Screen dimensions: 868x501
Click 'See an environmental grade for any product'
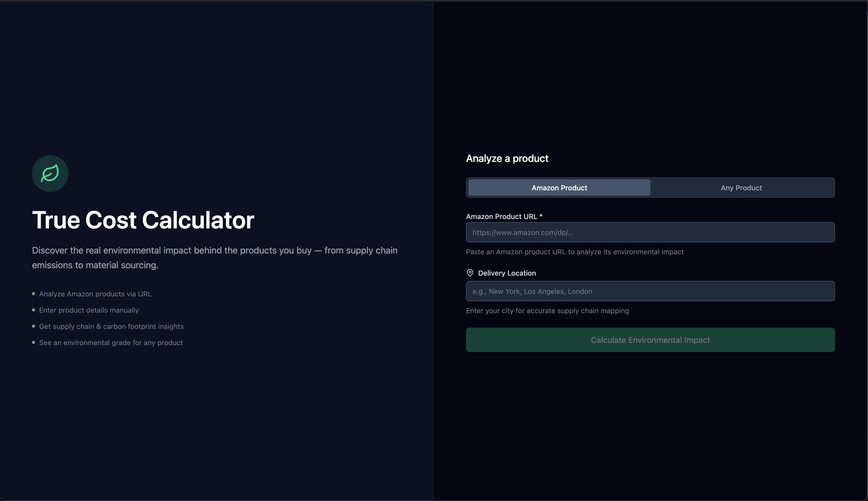111,343
